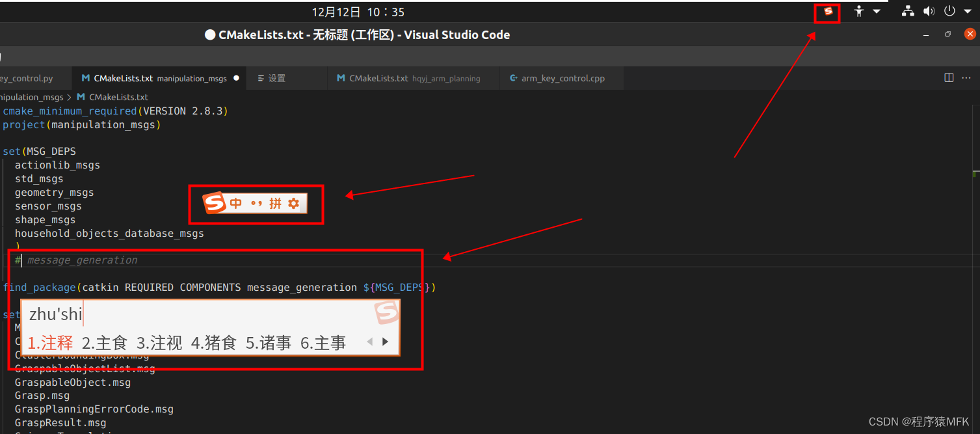Expand the system menu arrow next to power icon
This screenshot has height=434, width=980.
click(967, 11)
